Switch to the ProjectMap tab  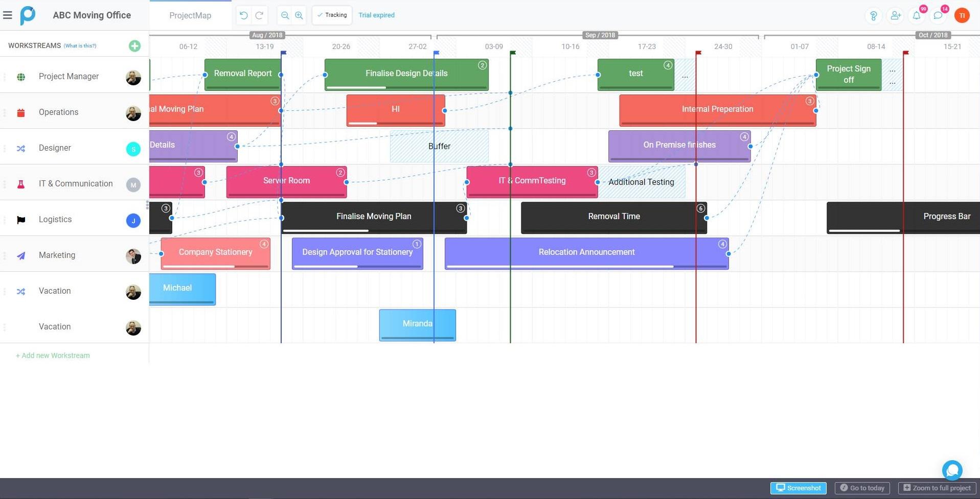pos(190,15)
